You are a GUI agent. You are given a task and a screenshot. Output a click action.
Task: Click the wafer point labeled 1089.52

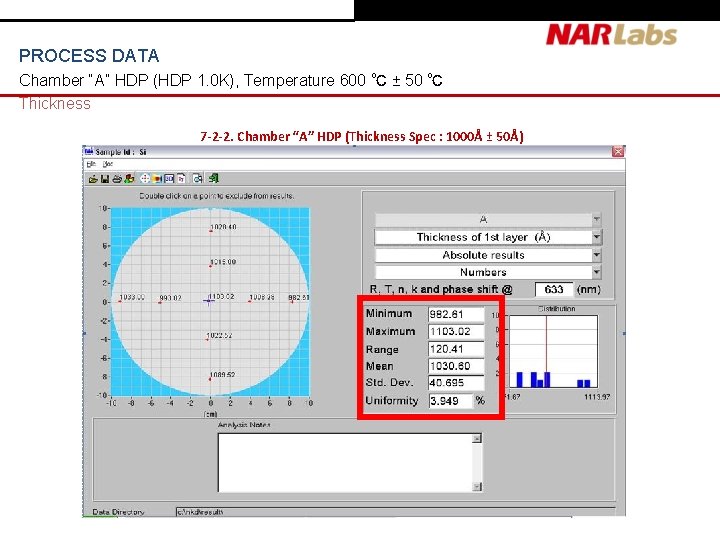click(210, 379)
